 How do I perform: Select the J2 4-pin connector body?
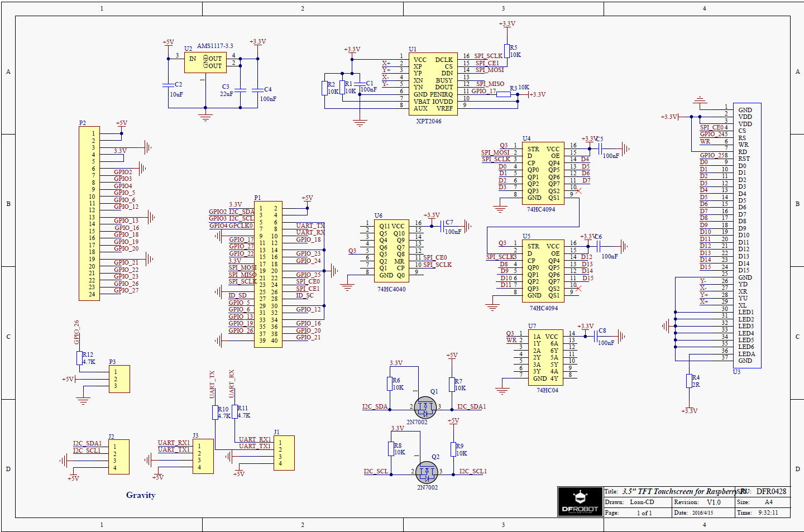click(119, 457)
